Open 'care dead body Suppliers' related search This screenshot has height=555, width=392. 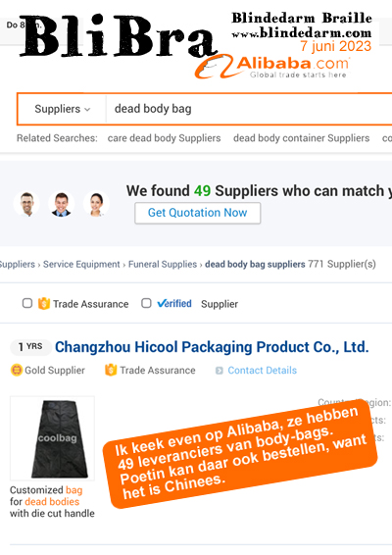pos(165,138)
